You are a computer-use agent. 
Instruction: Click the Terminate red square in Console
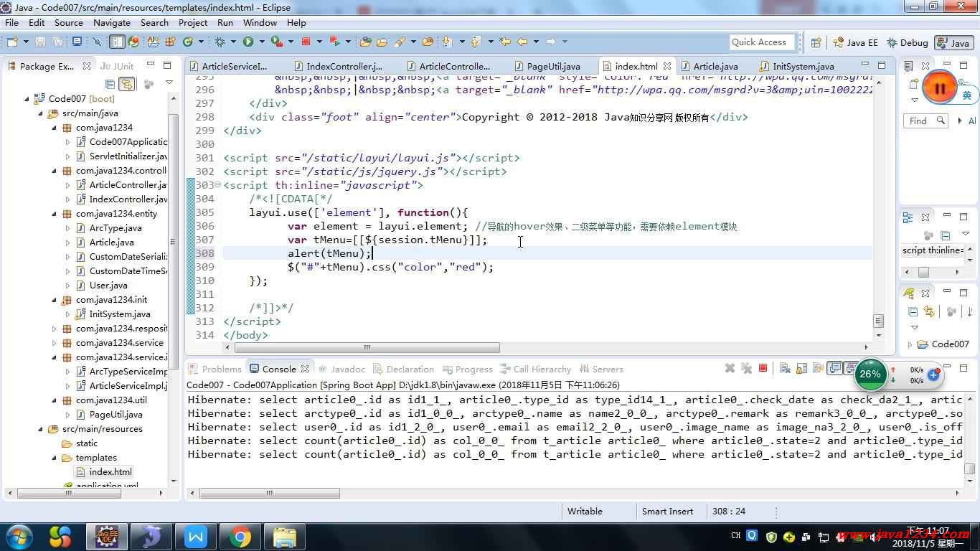click(763, 368)
